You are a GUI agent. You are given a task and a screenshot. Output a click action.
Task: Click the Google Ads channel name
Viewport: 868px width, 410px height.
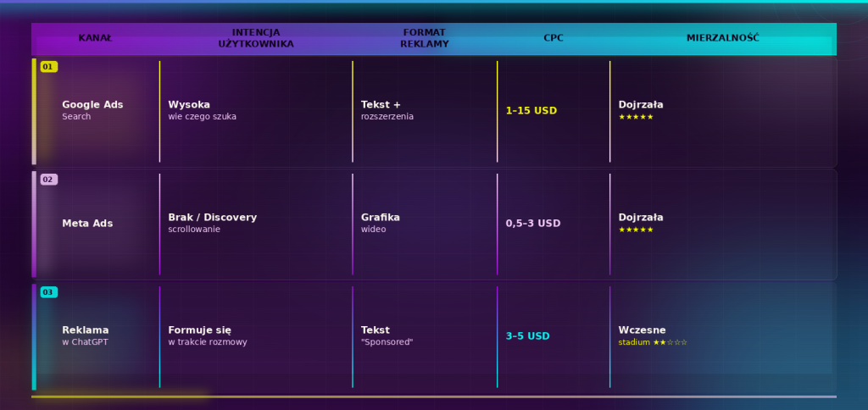(x=92, y=104)
